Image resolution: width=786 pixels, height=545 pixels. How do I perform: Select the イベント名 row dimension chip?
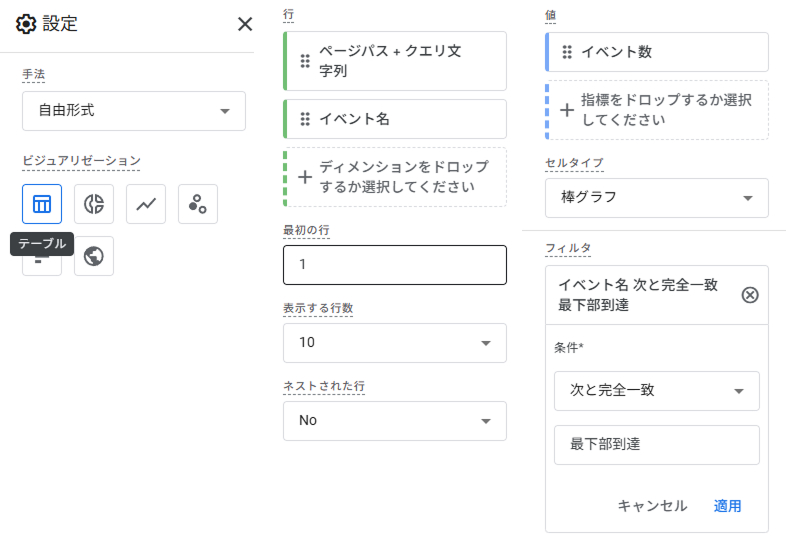point(395,119)
